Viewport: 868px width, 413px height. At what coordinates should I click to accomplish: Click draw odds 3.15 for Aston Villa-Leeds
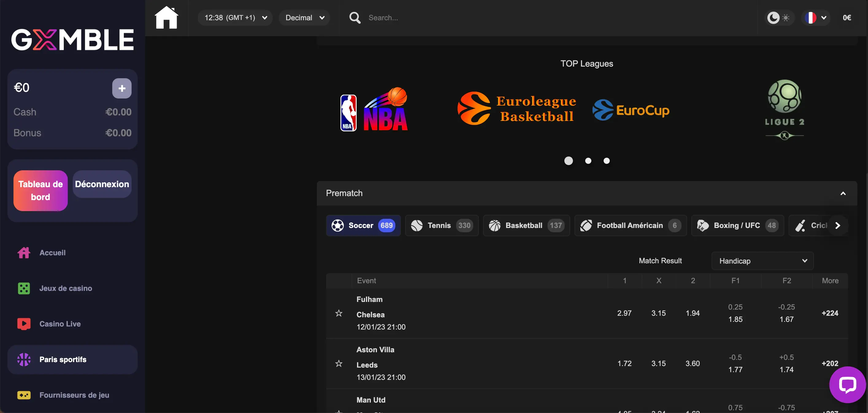[659, 363]
